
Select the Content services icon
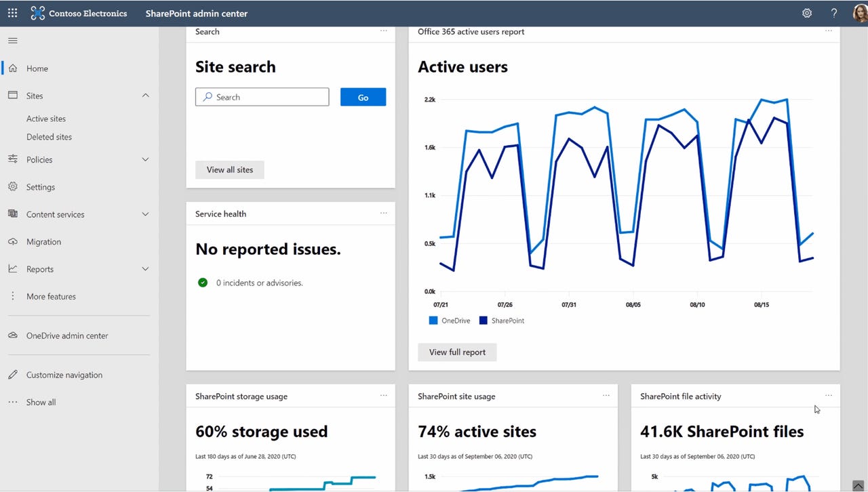pos(12,214)
